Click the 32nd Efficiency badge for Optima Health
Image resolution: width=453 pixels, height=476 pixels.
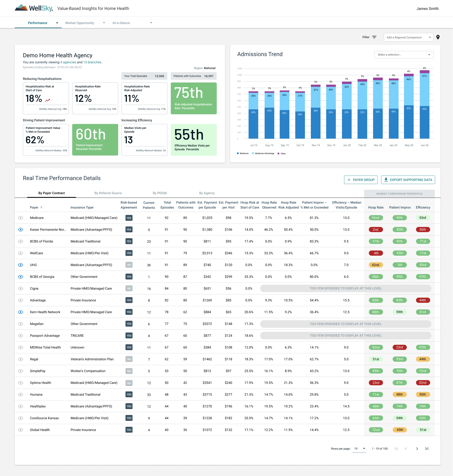click(x=423, y=383)
